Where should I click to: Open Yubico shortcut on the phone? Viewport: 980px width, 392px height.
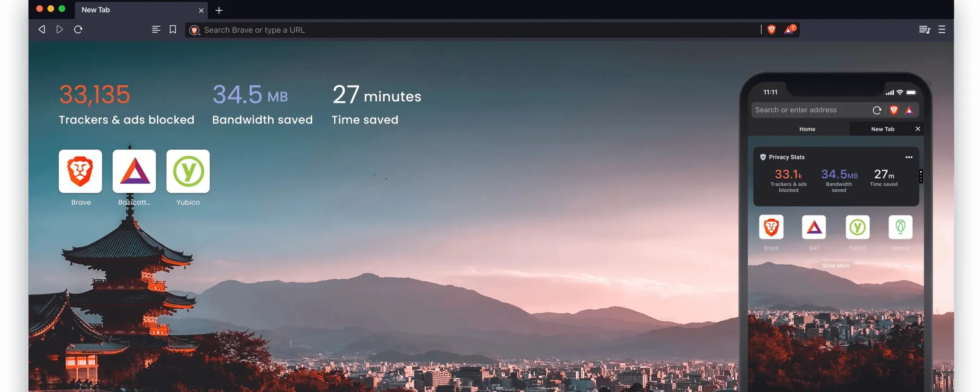point(857,227)
